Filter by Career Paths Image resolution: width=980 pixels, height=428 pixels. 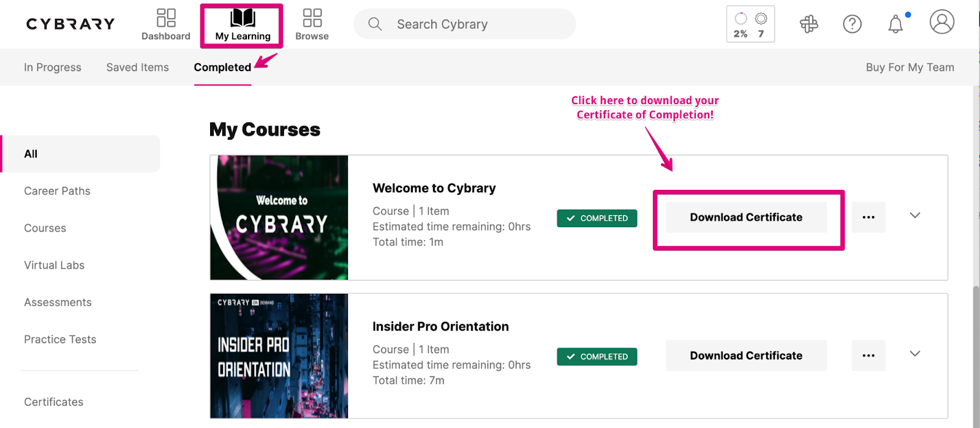coord(58,191)
